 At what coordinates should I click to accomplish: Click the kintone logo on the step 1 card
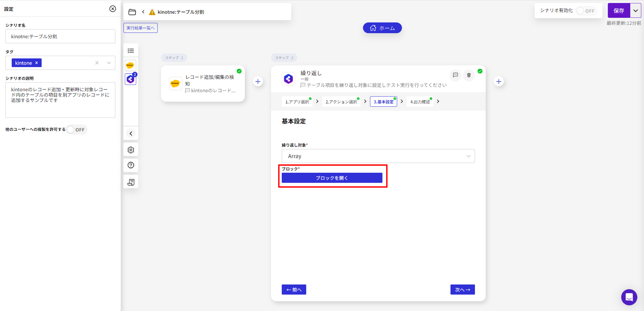point(175,84)
